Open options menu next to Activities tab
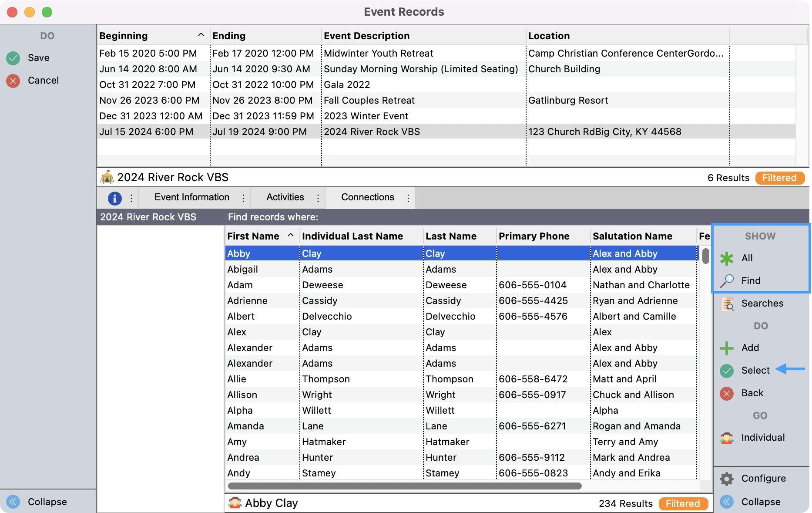Screen dimensions: 812x513 point(318,198)
